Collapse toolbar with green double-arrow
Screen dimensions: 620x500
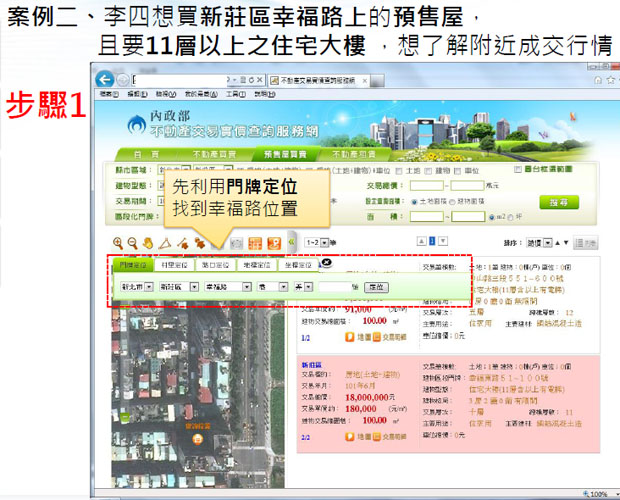click(x=291, y=242)
